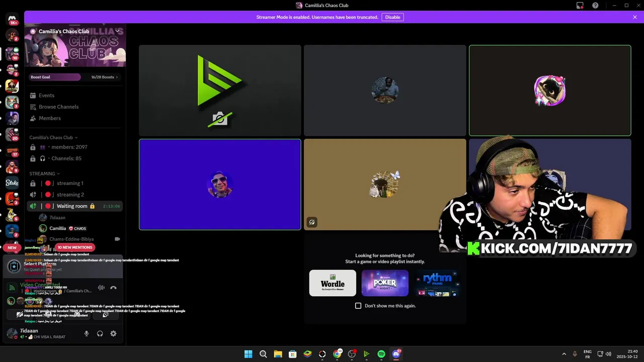Open the Inbox icon in title bar

click(x=580, y=6)
